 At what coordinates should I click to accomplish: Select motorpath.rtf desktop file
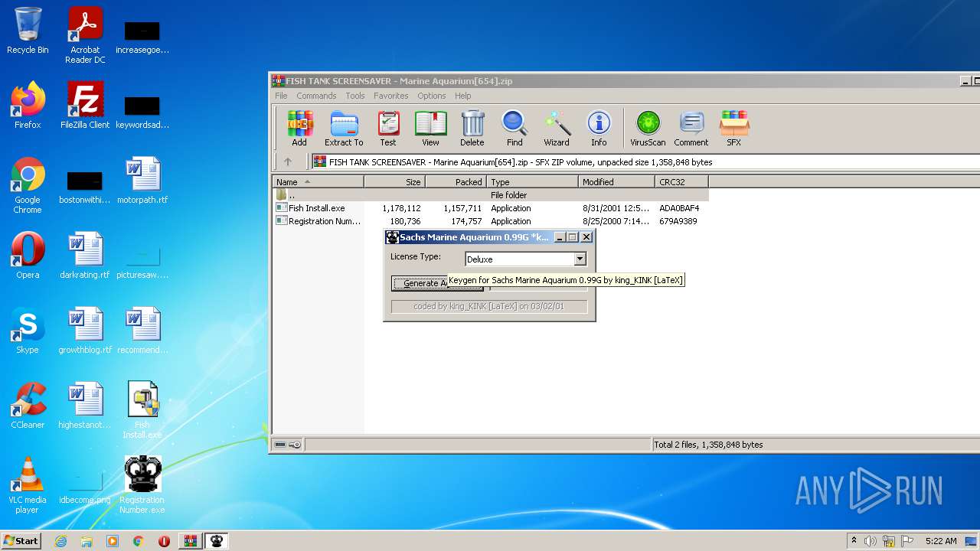point(142,181)
